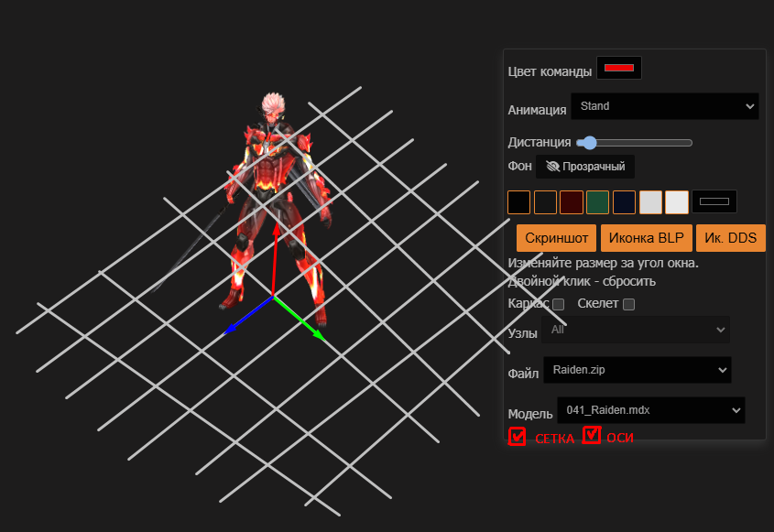Select the dark gray background swatch
The image size is (774, 532).
pyautogui.click(x=545, y=201)
